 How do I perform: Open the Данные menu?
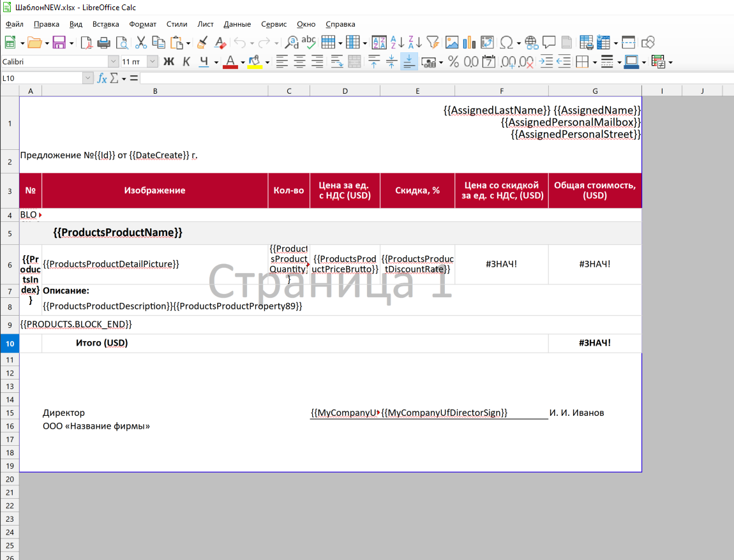(x=237, y=24)
